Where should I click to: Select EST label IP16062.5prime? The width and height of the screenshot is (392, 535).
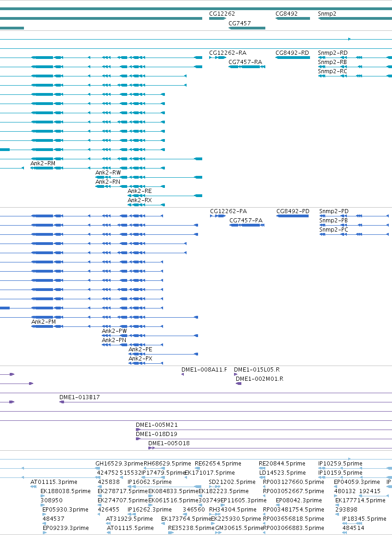point(150,482)
